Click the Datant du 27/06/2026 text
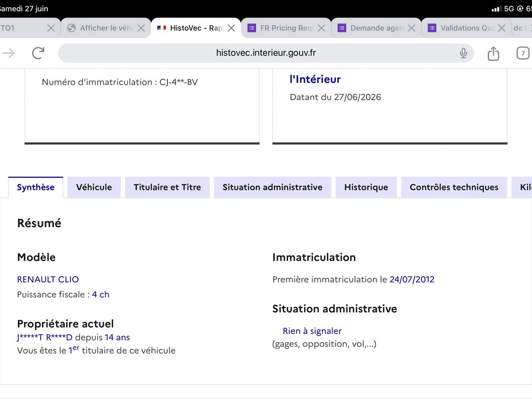The height and width of the screenshot is (399, 532). point(336,97)
